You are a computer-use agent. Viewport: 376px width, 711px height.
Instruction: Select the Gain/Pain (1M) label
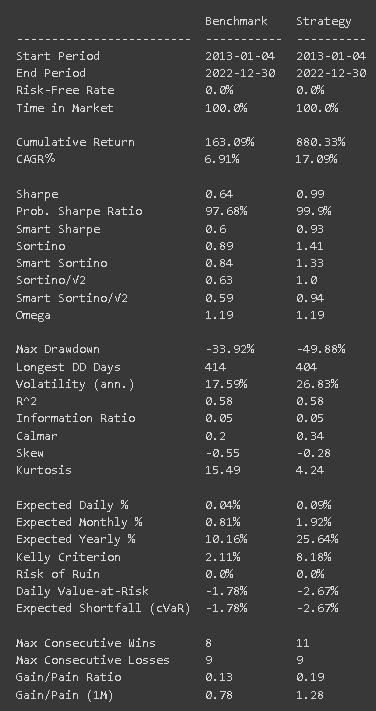pyautogui.click(x=64, y=695)
